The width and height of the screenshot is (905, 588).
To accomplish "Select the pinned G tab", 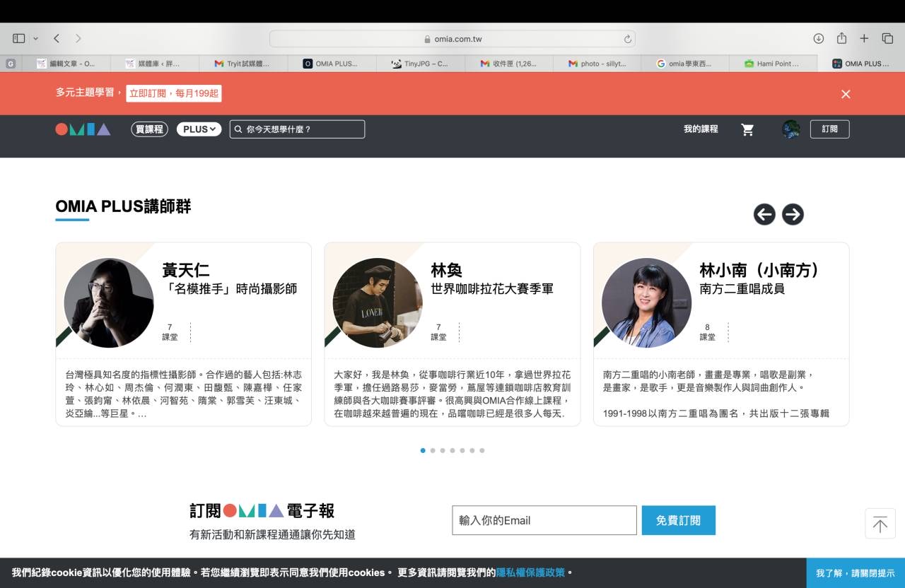I will click(10, 64).
